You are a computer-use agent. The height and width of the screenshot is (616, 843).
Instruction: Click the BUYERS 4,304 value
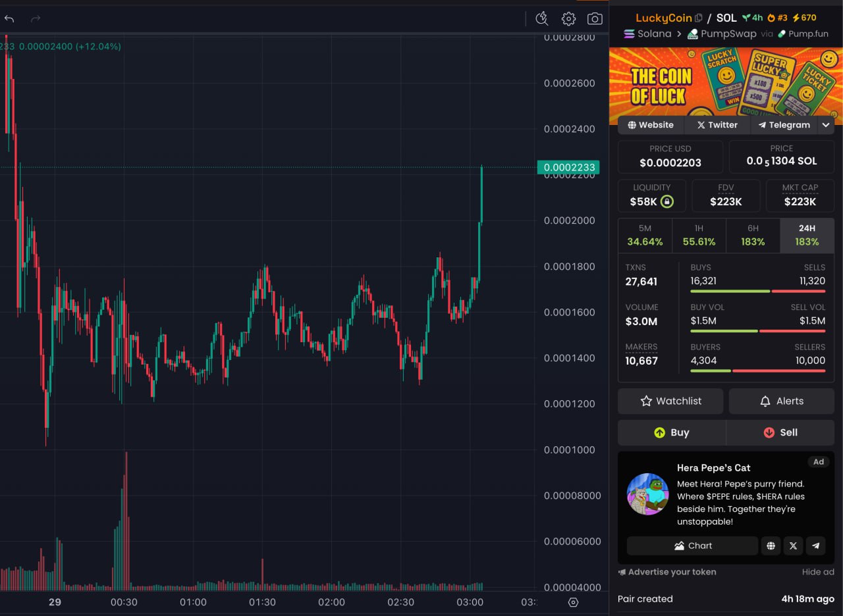point(703,361)
